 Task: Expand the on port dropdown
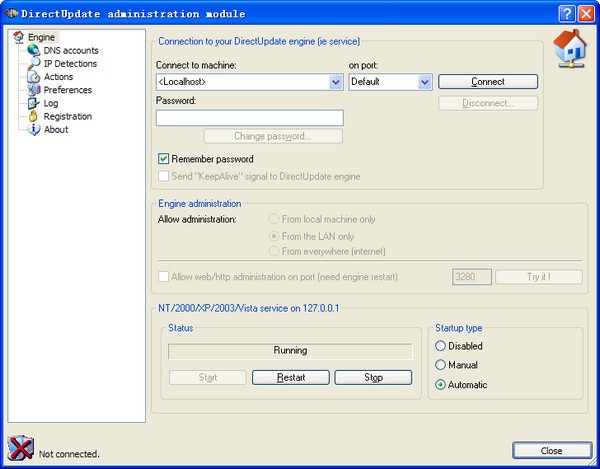(425, 82)
